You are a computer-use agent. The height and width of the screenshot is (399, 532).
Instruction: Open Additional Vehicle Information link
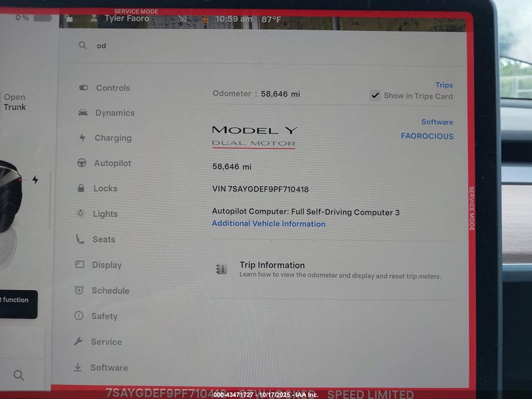pos(268,224)
